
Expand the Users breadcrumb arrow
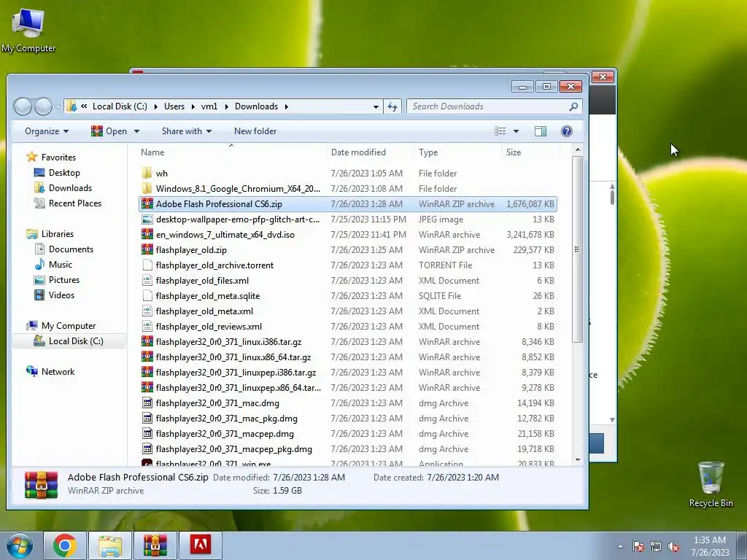click(x=193, y=106)
